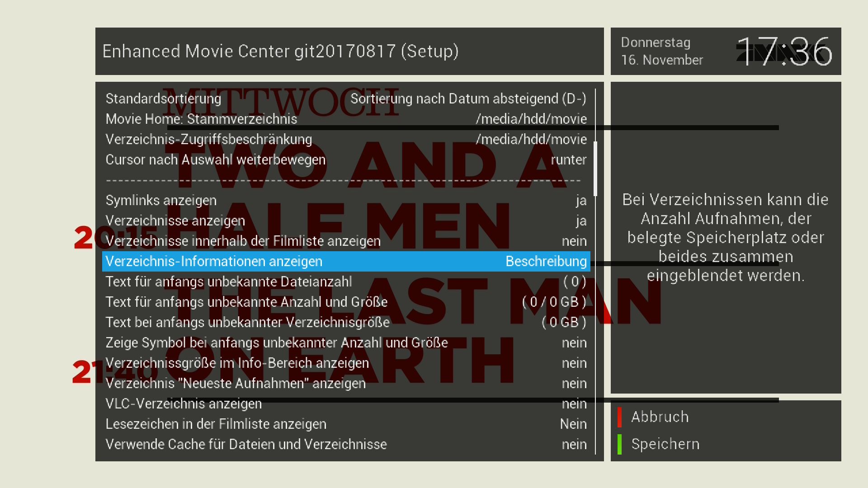The image size is (868, 488).
Task: Click the settings list scrollbar
Action: point(595,168)
